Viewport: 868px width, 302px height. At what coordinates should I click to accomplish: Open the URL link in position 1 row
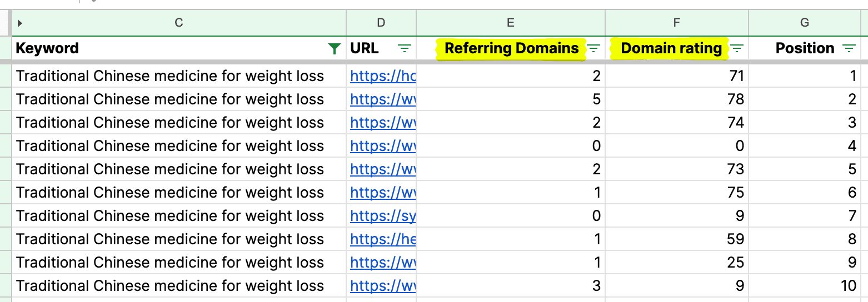[383, 76]
